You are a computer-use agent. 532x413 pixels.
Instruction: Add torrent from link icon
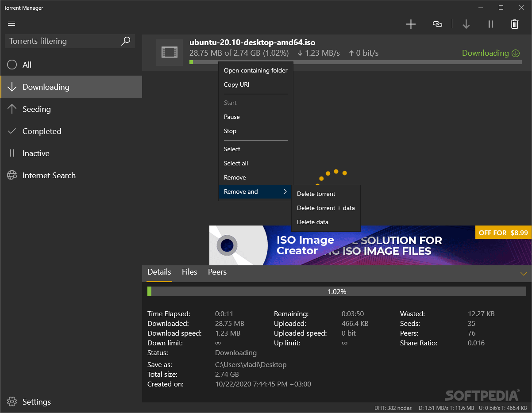(437, 24)
